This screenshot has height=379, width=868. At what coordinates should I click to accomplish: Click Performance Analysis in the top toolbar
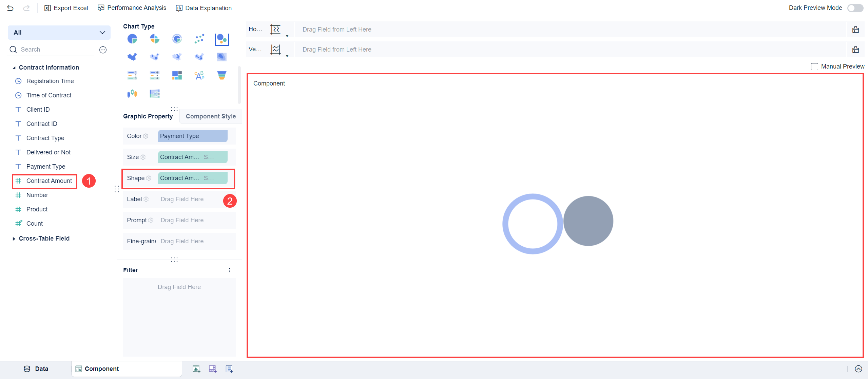132,8
